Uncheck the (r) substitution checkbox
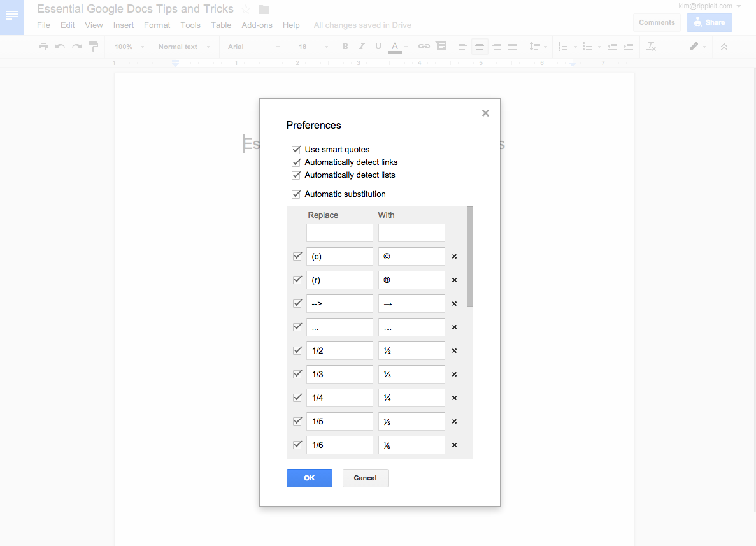756x546 pixels. pyautogui.click(x=297, y=280)
